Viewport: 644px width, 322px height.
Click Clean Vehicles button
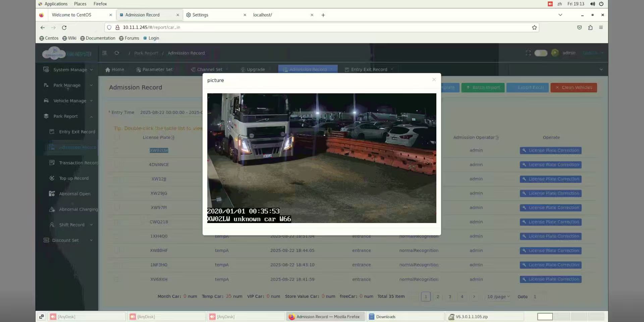pyautogui.click(x=574, y=88)
